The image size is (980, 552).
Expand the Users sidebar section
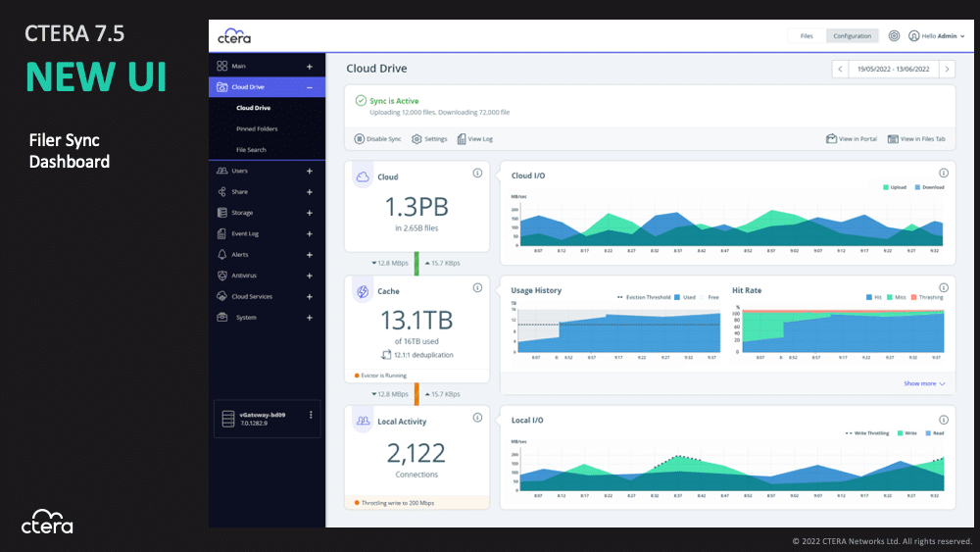pos(310,171)
